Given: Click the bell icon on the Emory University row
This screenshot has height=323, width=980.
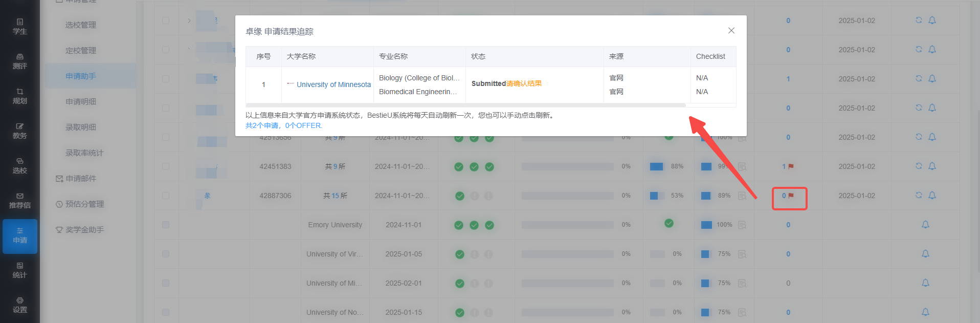Looking at the screenshot, I should [925, 224].
